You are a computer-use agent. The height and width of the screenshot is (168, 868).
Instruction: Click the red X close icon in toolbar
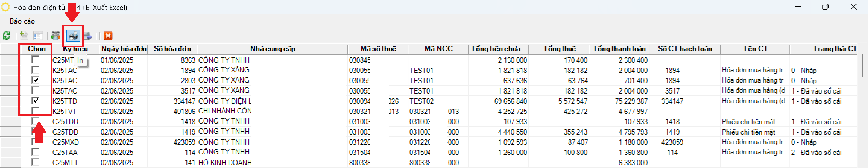pyautogui.click(x=108, y=36)
